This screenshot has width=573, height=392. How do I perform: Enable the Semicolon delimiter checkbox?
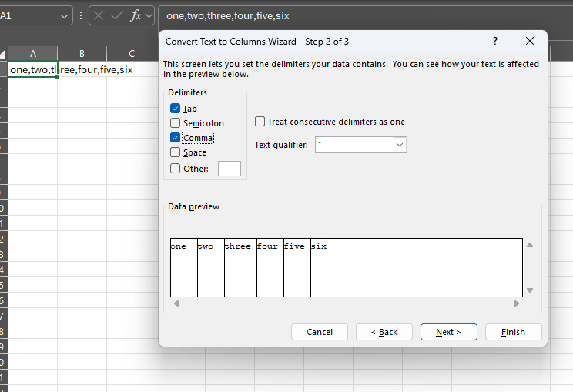tap(175, 122)
